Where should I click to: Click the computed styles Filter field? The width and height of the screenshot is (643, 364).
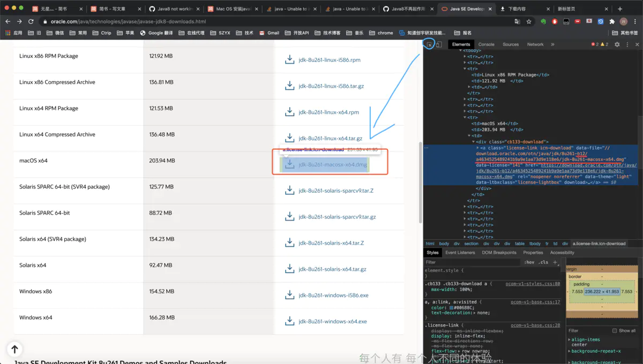587,330
